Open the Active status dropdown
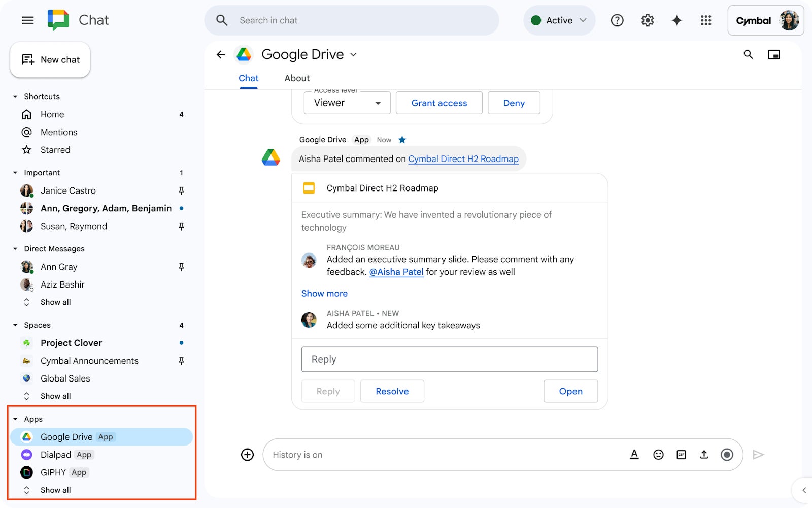Screen dimensions: 812x508 (559, 20)
